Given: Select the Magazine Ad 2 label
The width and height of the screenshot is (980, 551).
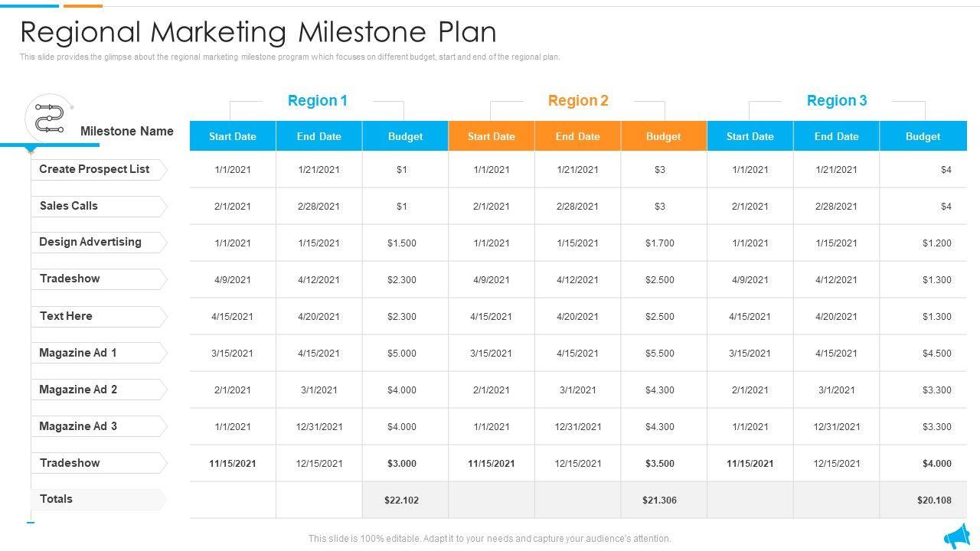Looking at the screenshot, I should [78, 390].
